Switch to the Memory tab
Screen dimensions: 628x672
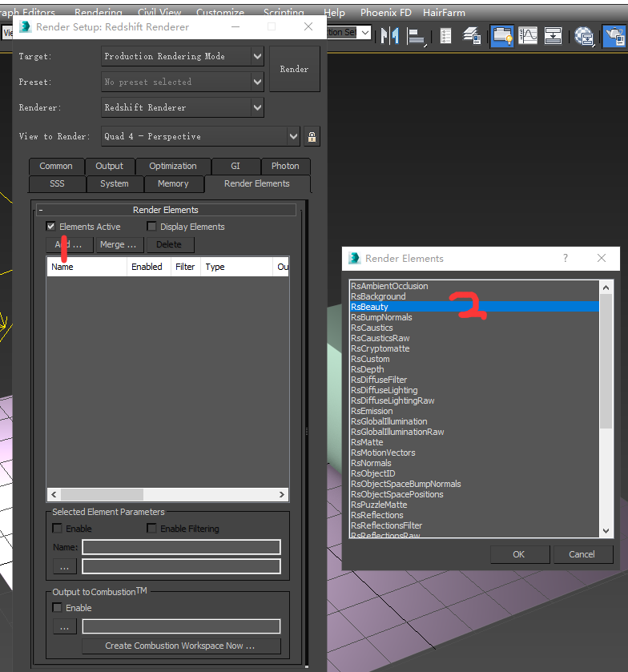click(173, 184)
